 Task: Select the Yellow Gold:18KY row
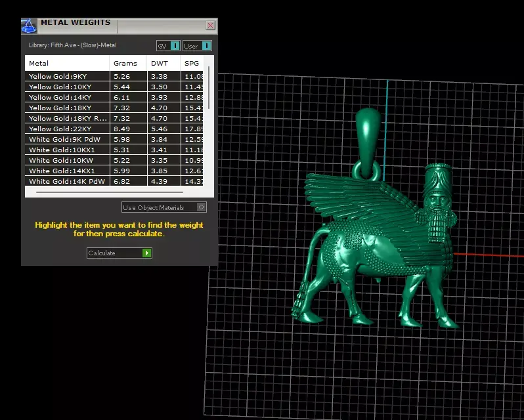[114, 108]
